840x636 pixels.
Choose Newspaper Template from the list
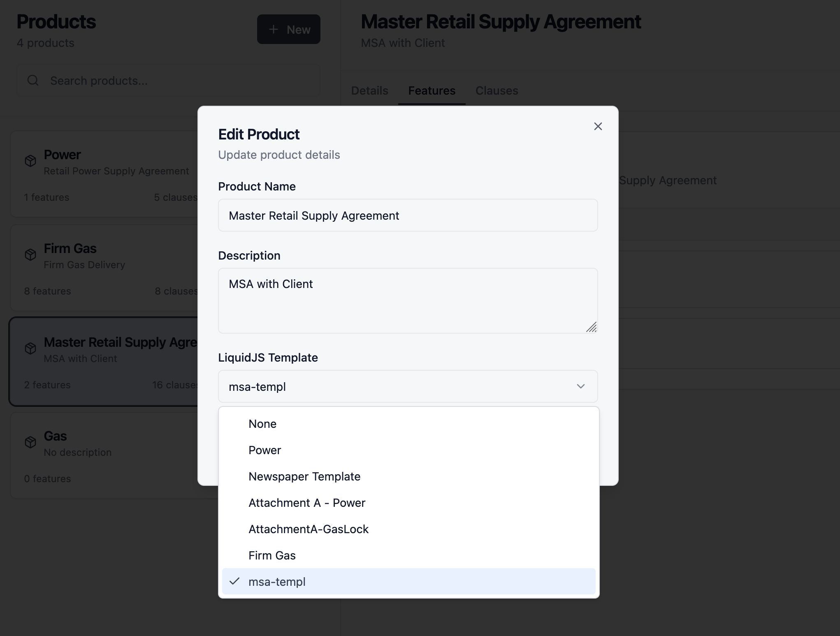point(304,476)
